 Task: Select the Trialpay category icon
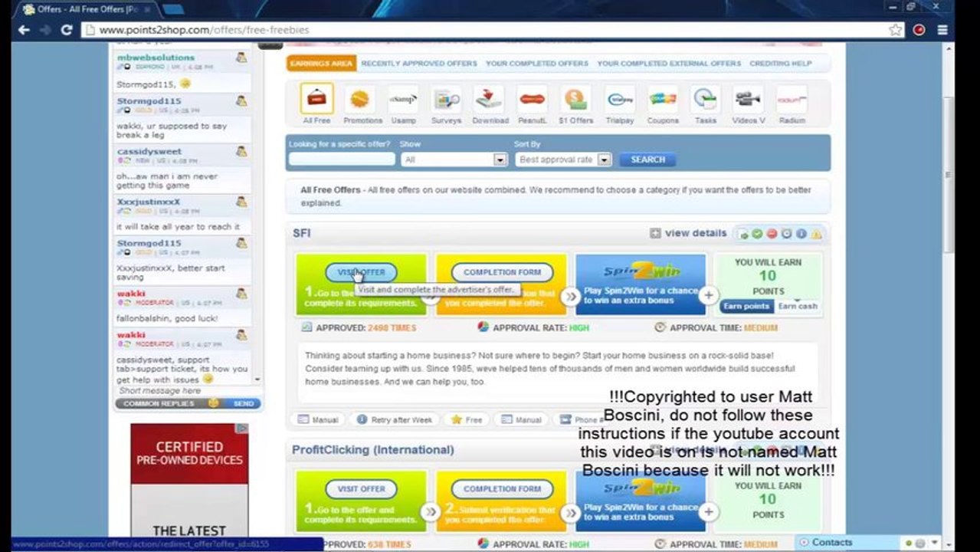[620, 100]
